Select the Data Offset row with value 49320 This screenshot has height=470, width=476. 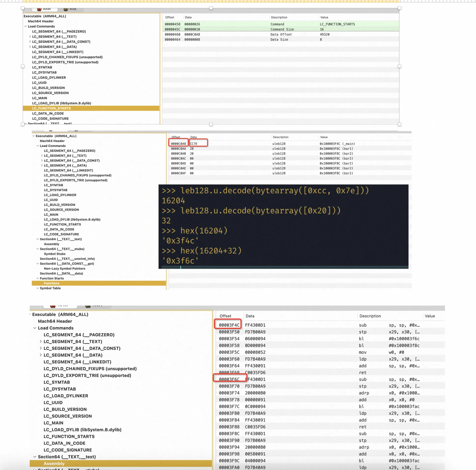tap(281, 34)
